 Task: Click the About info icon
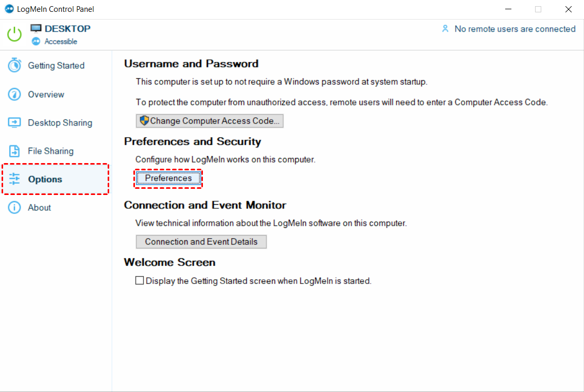click(14, 207)
